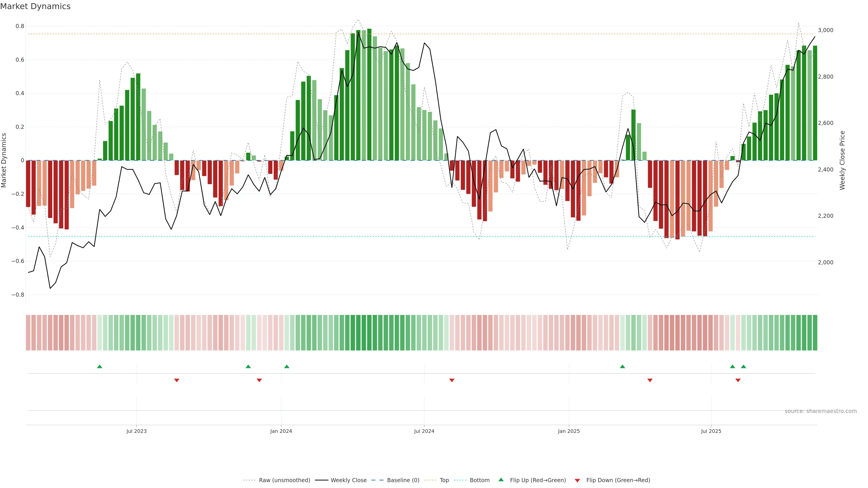Click red triangle icon in the legend
868x488 pixels.
click(577, 480)
